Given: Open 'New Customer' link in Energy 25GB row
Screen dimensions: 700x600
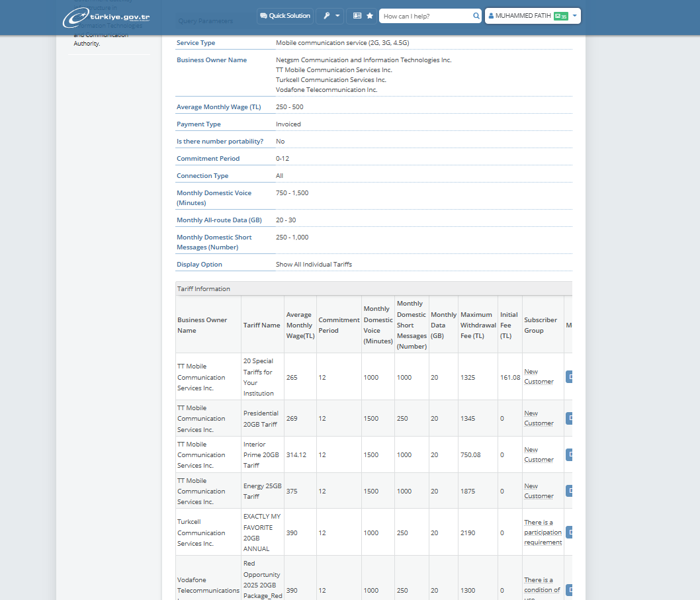Looking at the screenshot, I should pos(539,491).
